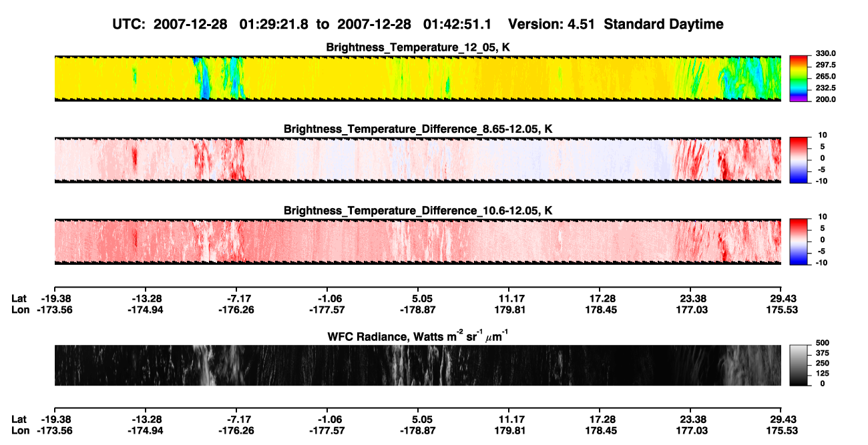Click the end time 01:42:51.1 in title
The height and width of the screenshot is (445, 868).
click(x=457, y=24)
